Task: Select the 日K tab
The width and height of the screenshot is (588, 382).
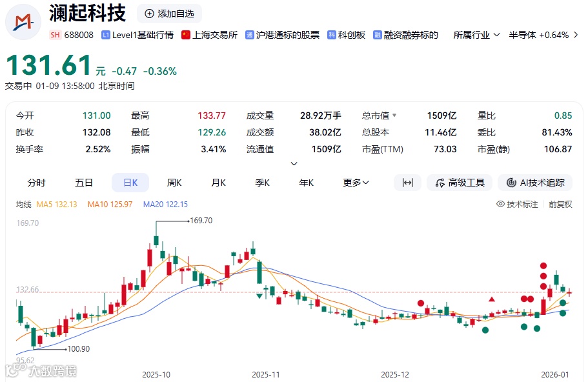Action: [x=130, y=183]
